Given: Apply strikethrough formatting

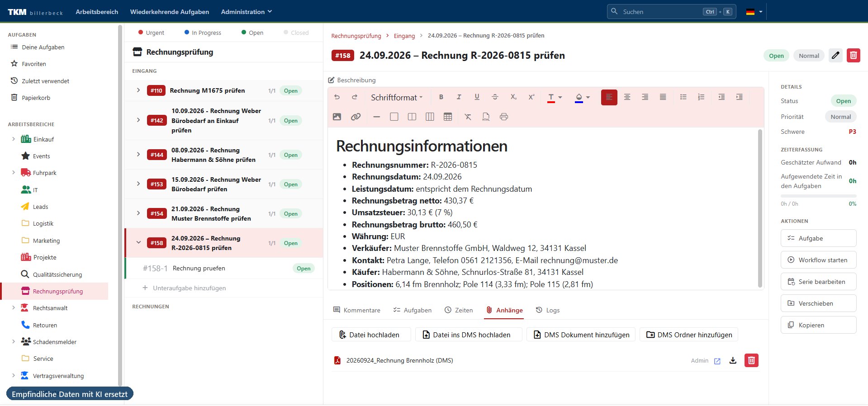Looking at the screenshot, I should (495, 97).
